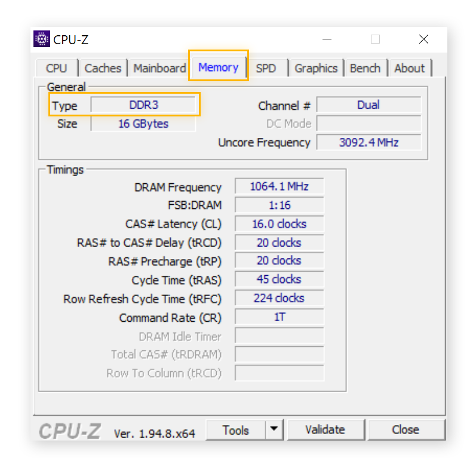This screenshot has height=468, width=476.
Task: Select the Memory tab
Action: click(x=218, y=67)
